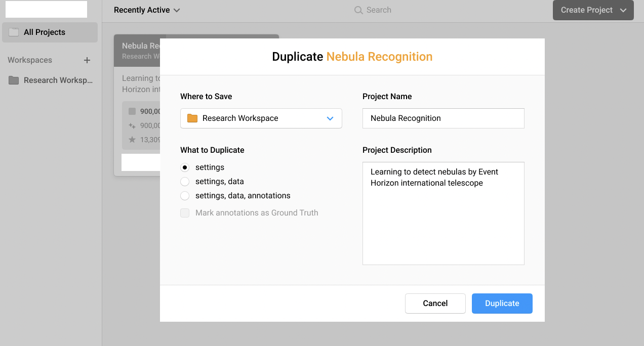Go to All Projects in sidebar
644x346 pixels.
pos(45,32)
